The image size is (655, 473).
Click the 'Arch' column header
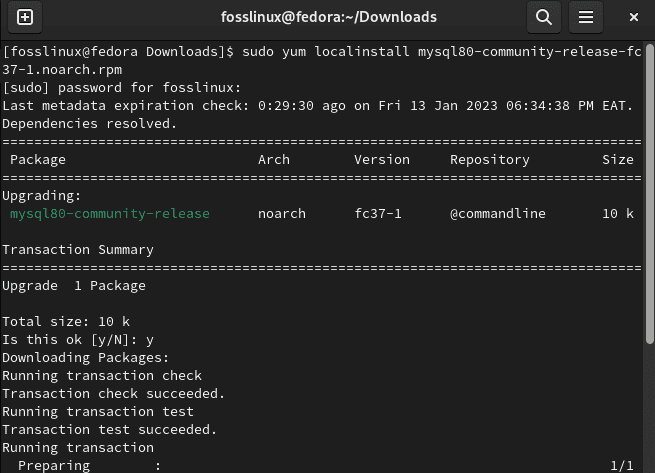click(274, 160)
